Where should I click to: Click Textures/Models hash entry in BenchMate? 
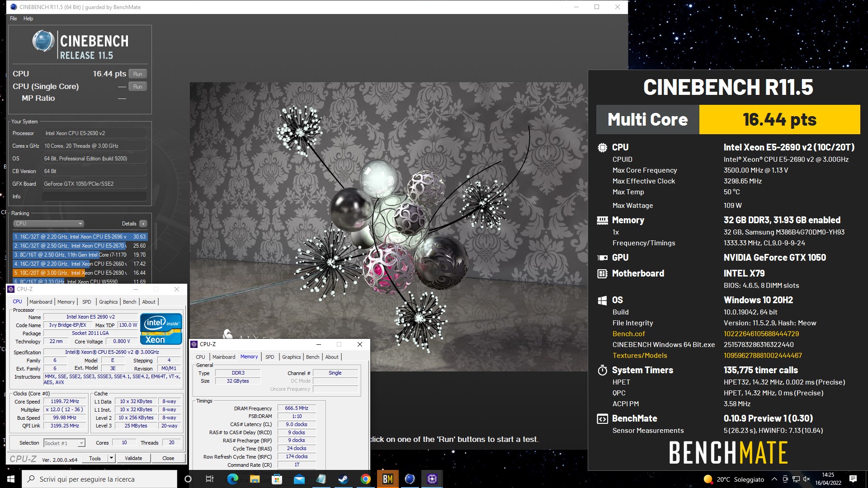763,356
